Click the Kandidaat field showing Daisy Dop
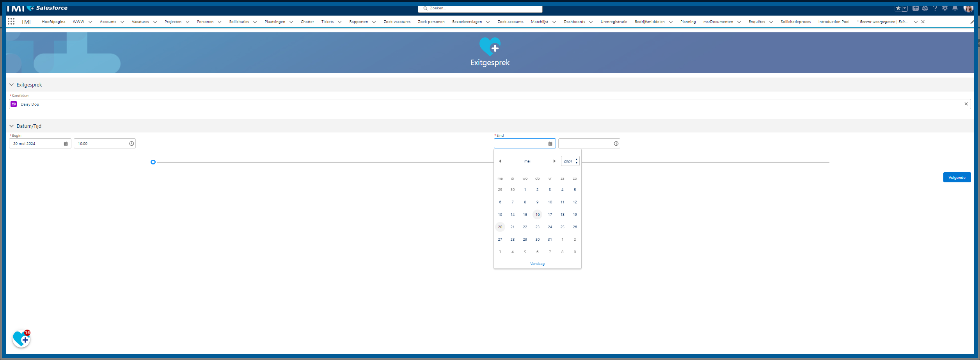Screen dimensions: 980x360 tap(490, 104)
